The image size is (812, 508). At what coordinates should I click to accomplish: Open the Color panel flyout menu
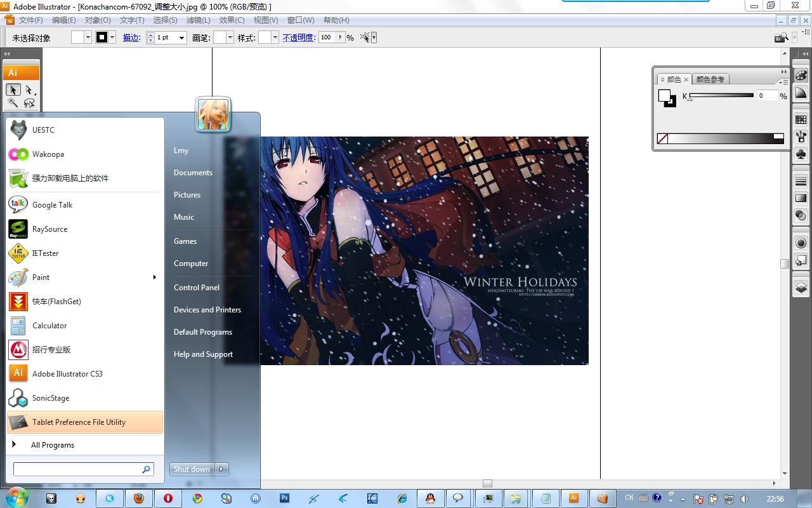pyautogui.click(x=784, y=81)
